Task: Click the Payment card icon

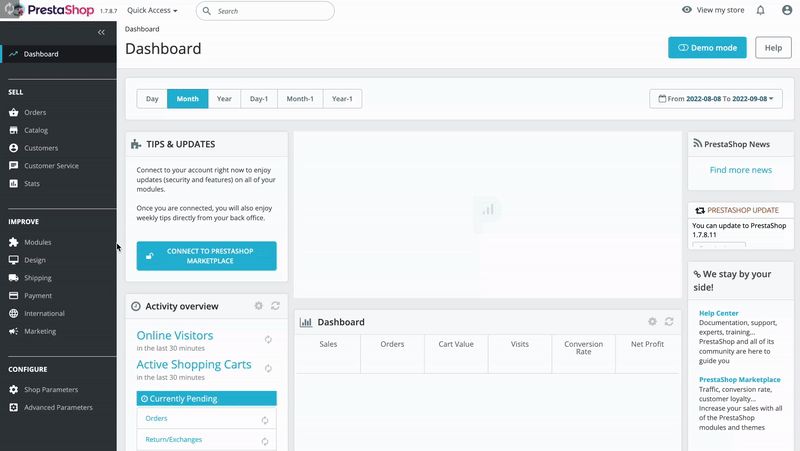Action: point(14,296)
